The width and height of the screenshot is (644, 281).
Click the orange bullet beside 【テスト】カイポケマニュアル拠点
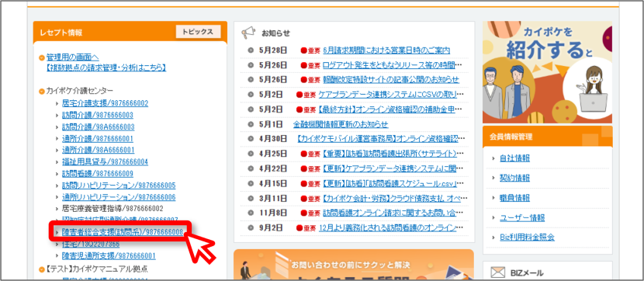[42, 269]
